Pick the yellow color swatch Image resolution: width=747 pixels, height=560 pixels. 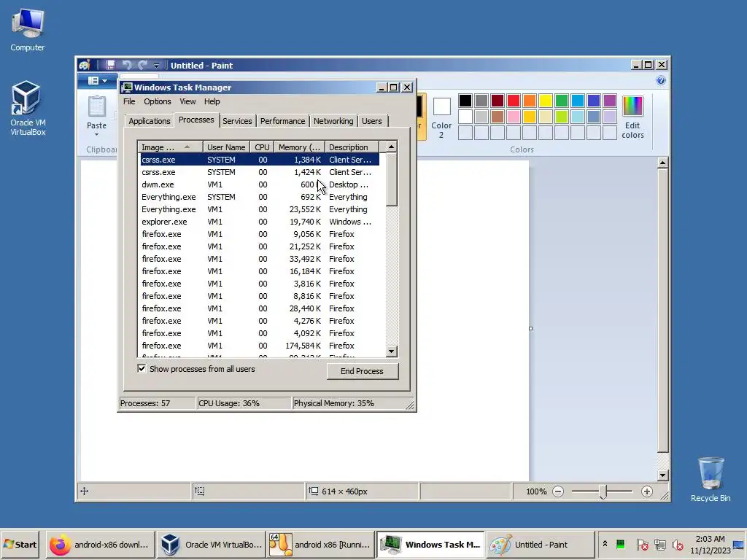pyautogui.click(x=546, y=101)
